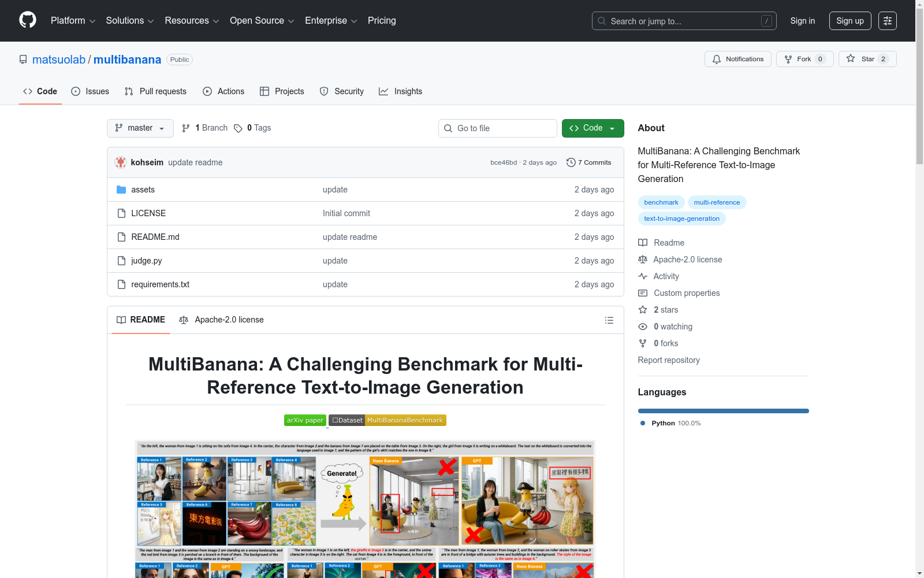Viewport: 924px width, 578px height.
Task: Click the book icon beside Readme in About
Action: click(643, 243)
